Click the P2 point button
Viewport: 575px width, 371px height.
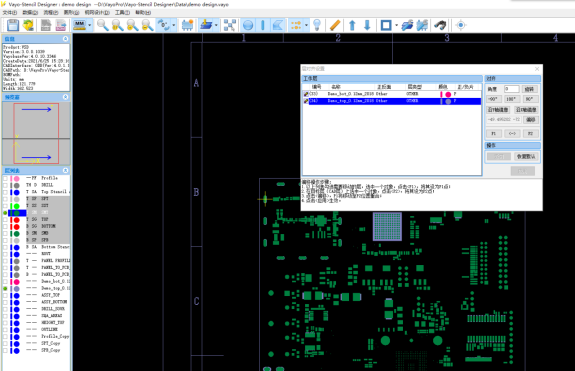coord(530,133)
